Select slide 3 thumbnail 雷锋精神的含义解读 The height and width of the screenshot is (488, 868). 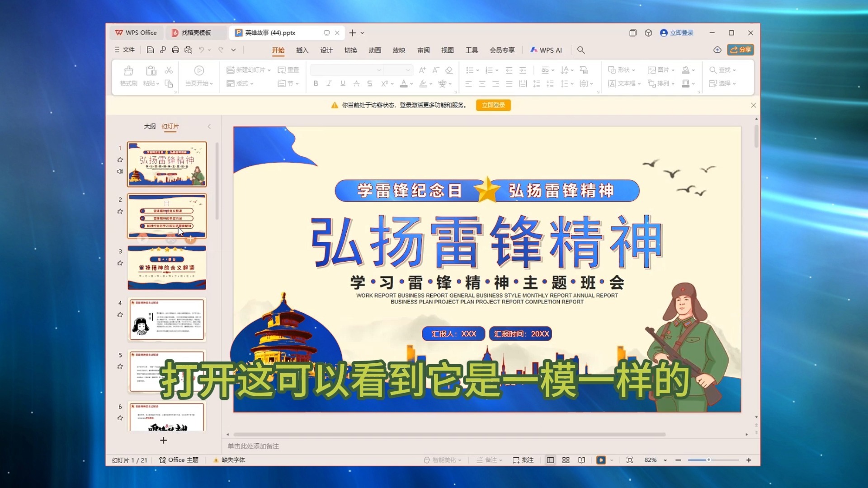[167, 267]
